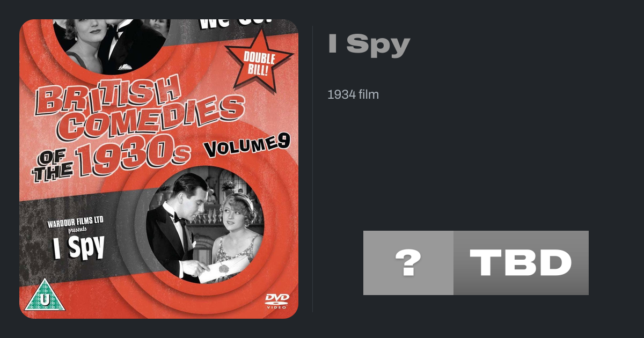The width and height of the screenshot is (644, 338).
Task: Click the I Spy title on DVD cover
Action: (x=78, y=248)
